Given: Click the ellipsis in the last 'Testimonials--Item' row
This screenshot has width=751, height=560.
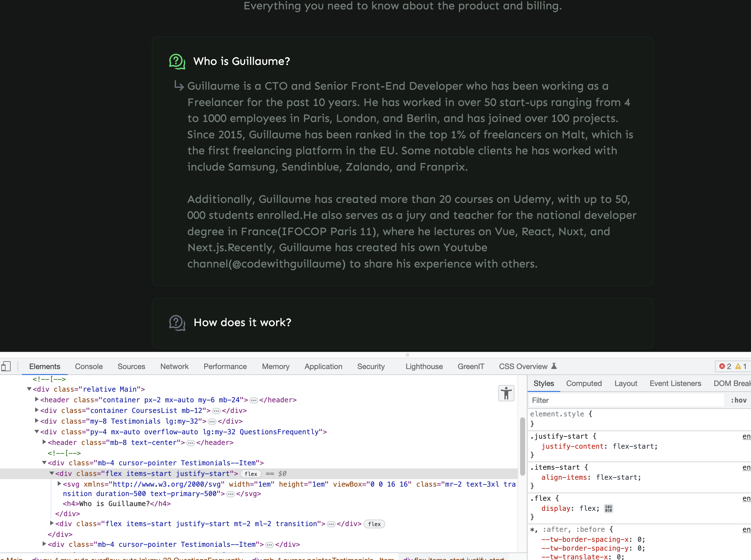Looking at the screenshot, I should tap(269, 545).
